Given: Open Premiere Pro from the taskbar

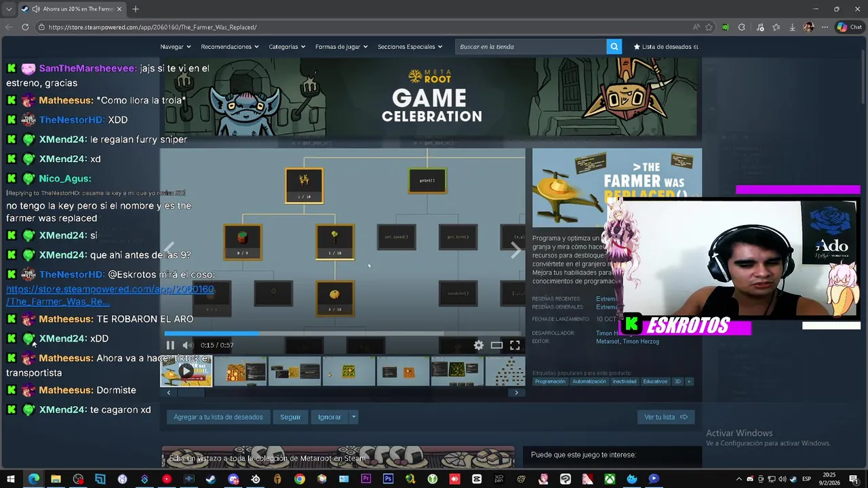Looking at the screenshot, I should [366, 479].
